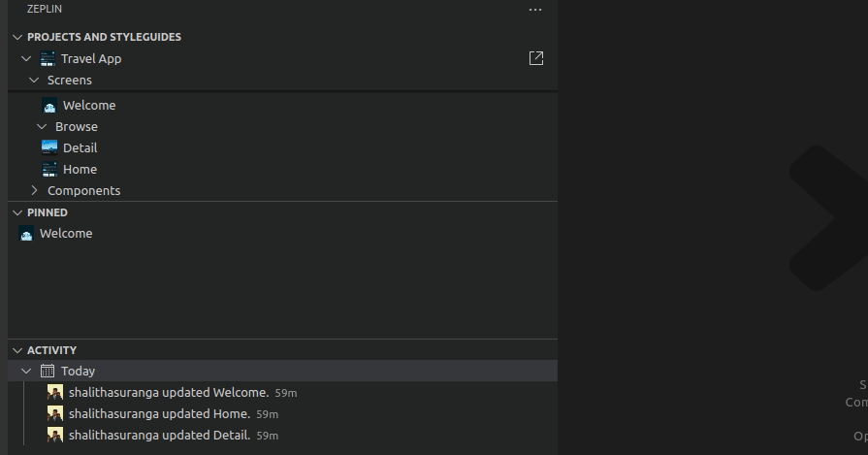The height and width of the screenshot is (455, 868).
Task: Click avatar beside 'updated Welcome' activity
Action: (55, 393)
